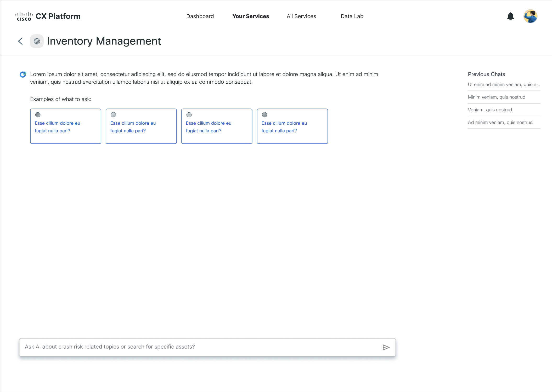
Task: Open previous chat 'Veniam, quis nostrud'
Action: 490,110
